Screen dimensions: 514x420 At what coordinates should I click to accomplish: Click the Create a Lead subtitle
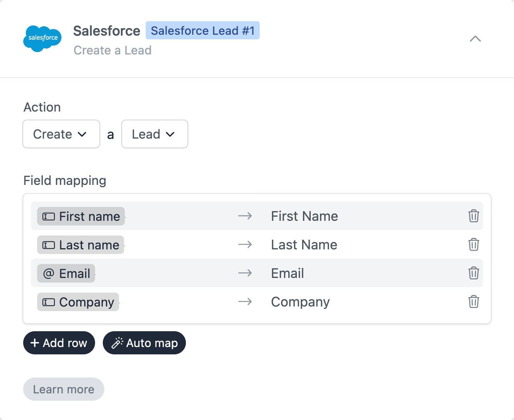coord(112,50)
